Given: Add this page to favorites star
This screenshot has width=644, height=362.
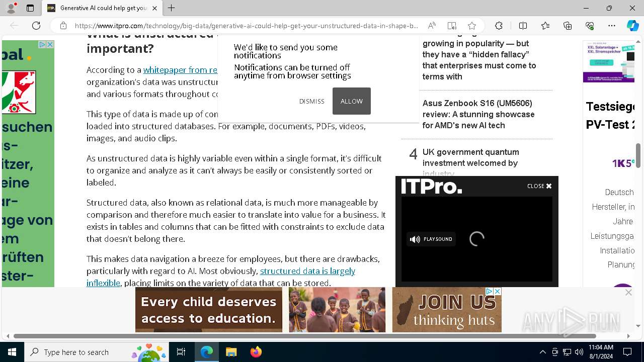Looking at the screenshot, I should pyautogui.click(x=471, y=26).
